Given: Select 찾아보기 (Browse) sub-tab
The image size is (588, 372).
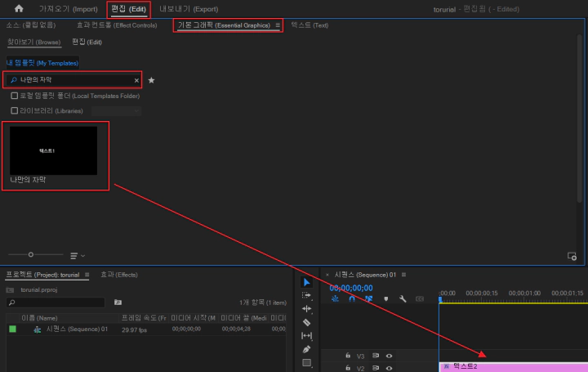Looking at the screenshot, I should pyautogui.click(x=34, y=42).
